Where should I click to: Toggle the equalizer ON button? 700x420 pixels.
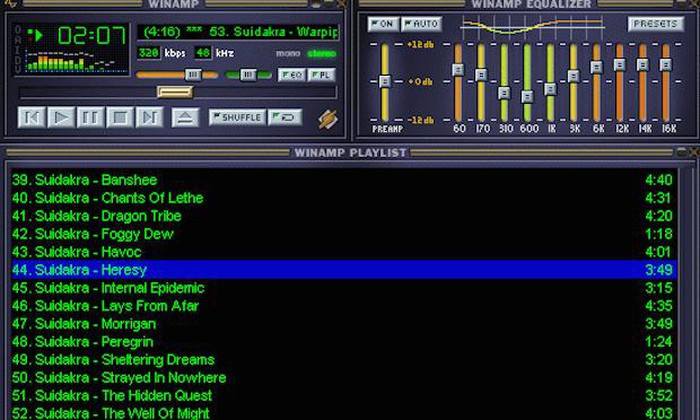click(381, 23)
